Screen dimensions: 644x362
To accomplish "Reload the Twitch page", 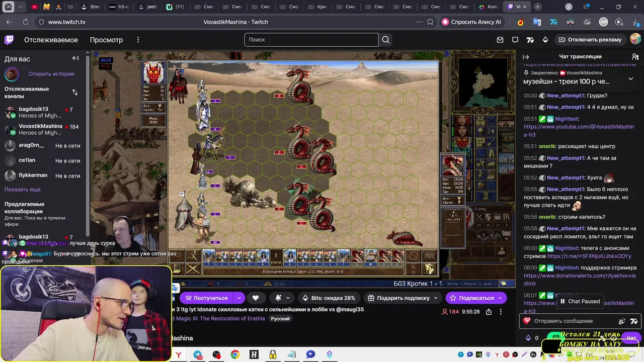I will tap(25, 22).
